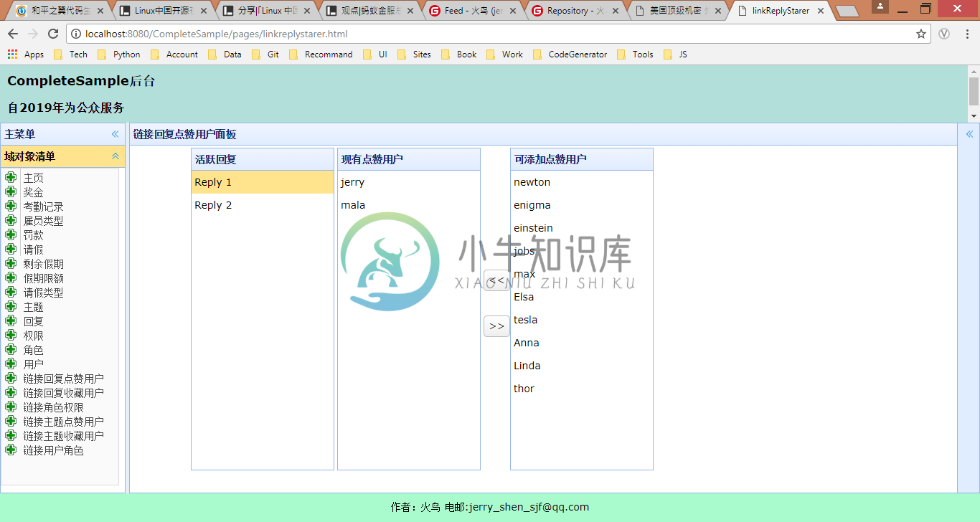Open the 链接角色权限 menu link
980x522 pixels.
click(x=53, y=407)
